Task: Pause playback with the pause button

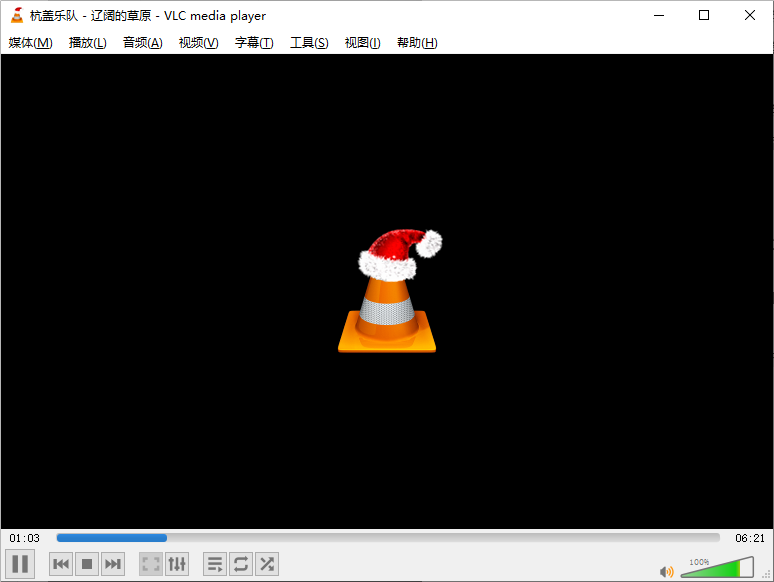Action: pyautogui.click(x=20, y=564)
